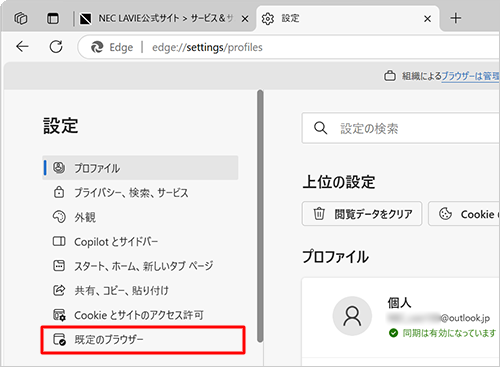Image resolution: width=500 pixels, height=367 pixels.
Task: Click the 同期は有効になっています status text
Action: click(449, 333)
